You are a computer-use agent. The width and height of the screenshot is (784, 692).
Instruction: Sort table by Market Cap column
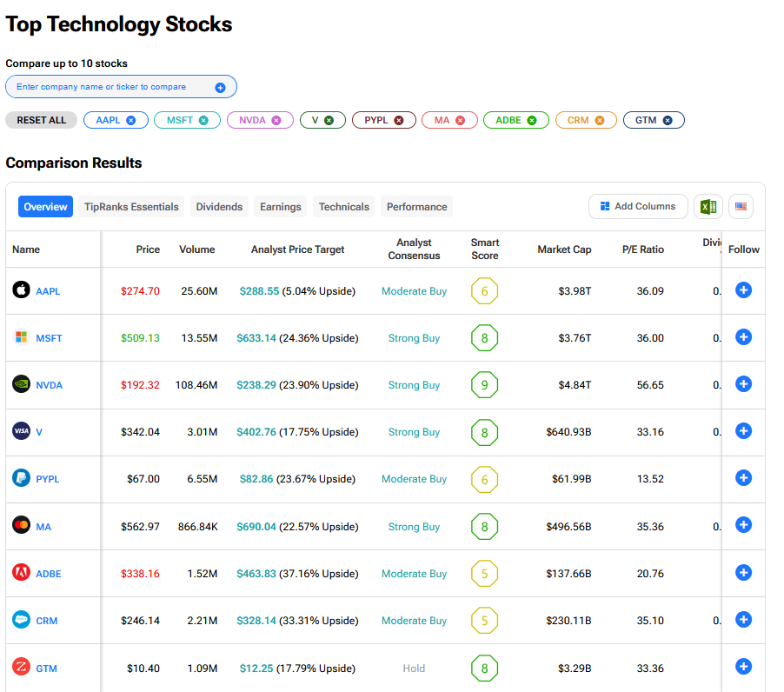[564, 250]
